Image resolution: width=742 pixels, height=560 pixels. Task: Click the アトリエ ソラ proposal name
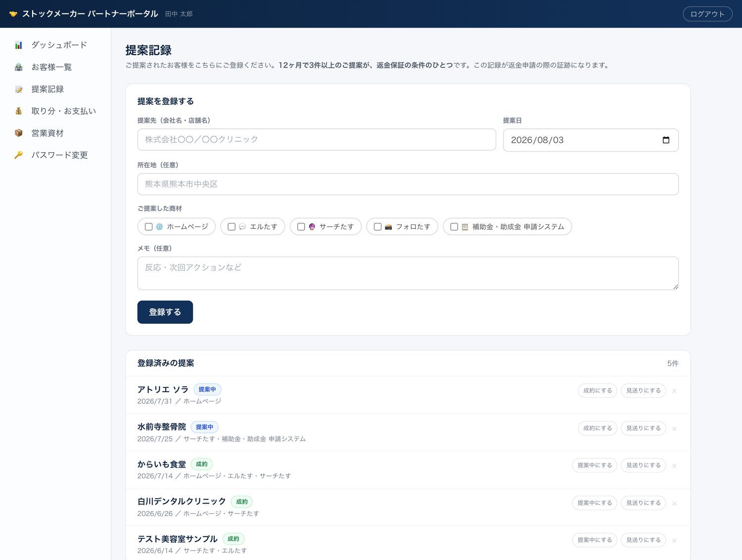[163, 389]
